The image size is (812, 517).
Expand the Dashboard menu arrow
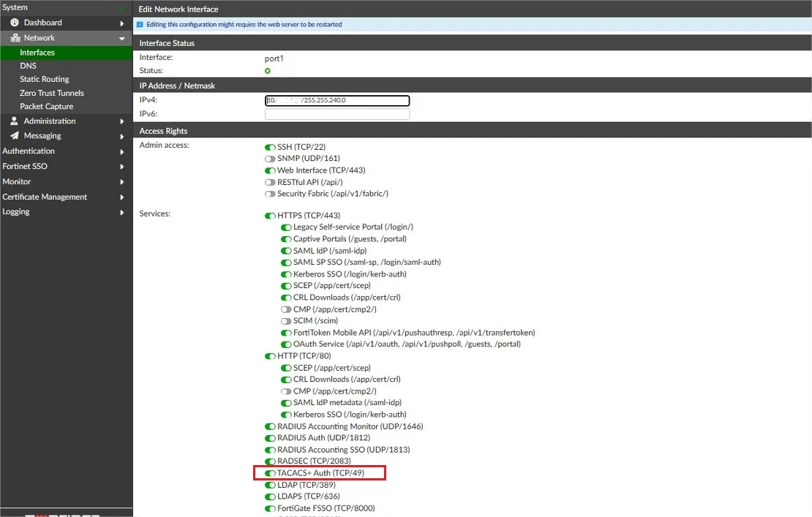pos(121,23)
